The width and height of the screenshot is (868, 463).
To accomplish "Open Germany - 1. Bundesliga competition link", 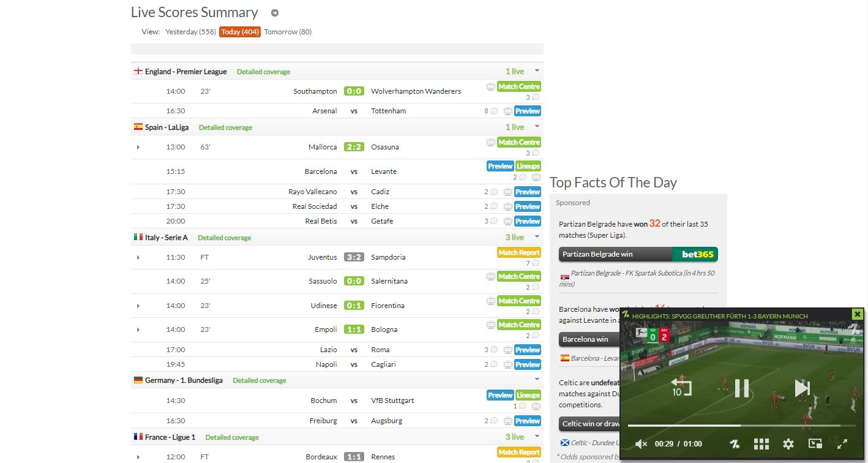I will coord(184,380).
